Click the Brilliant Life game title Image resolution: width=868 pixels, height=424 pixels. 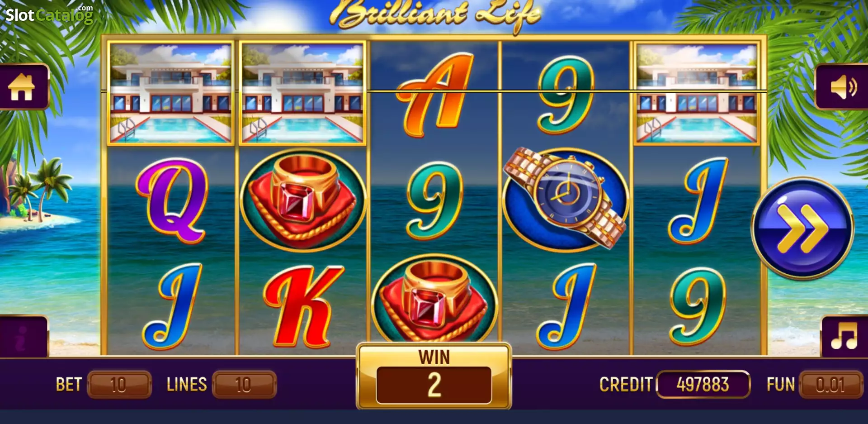pos(435,14)
